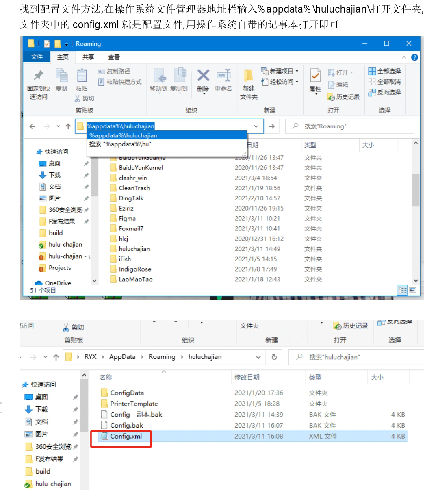Click the Rename icon in ribbon
This screenshot has width=438, height=504.
pos(223,76)
